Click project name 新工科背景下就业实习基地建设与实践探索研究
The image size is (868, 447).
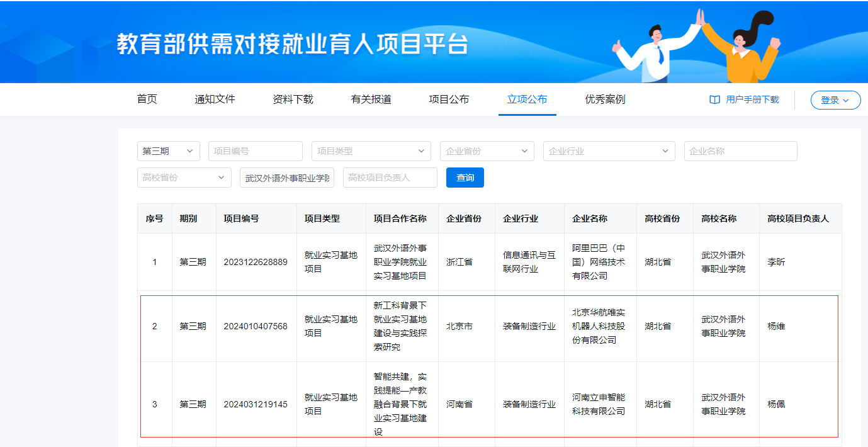coord(400,326)
